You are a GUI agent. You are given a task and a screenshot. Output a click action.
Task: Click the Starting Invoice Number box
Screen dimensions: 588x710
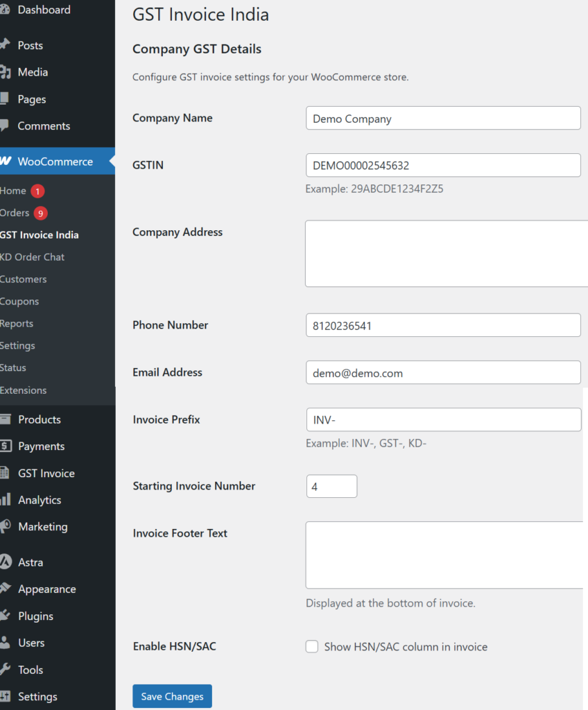point(331,486)
